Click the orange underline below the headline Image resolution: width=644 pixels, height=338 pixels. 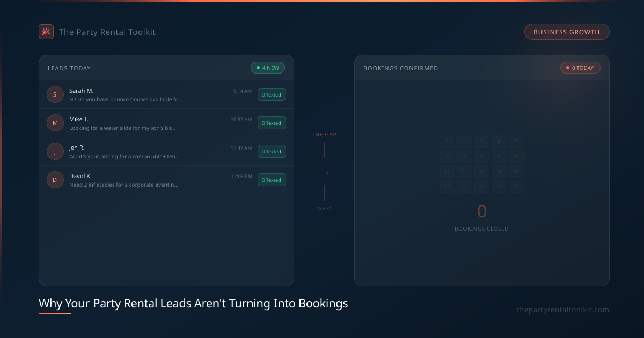[54, 313]
